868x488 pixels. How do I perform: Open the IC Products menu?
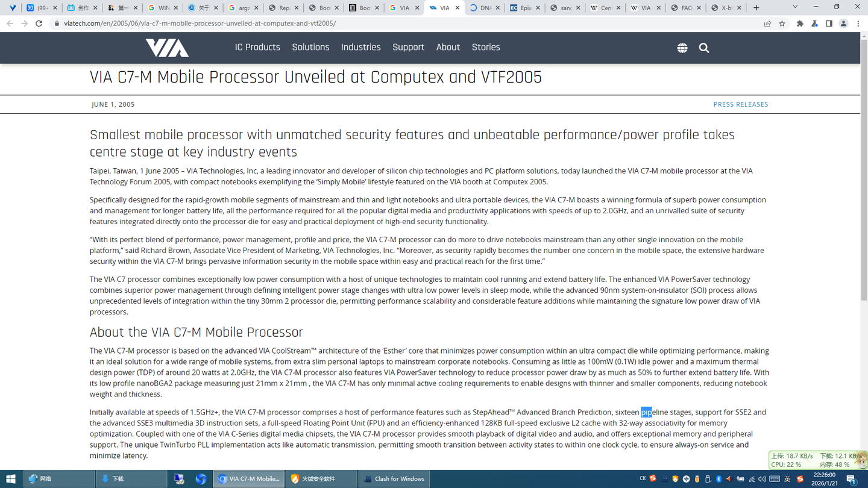[x=257, y=47]
